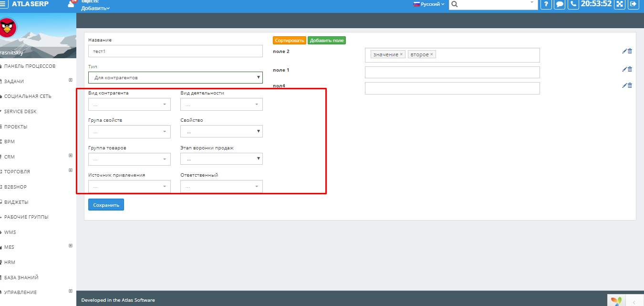Click the 'поле 2' tag input box

click(452, 55)
